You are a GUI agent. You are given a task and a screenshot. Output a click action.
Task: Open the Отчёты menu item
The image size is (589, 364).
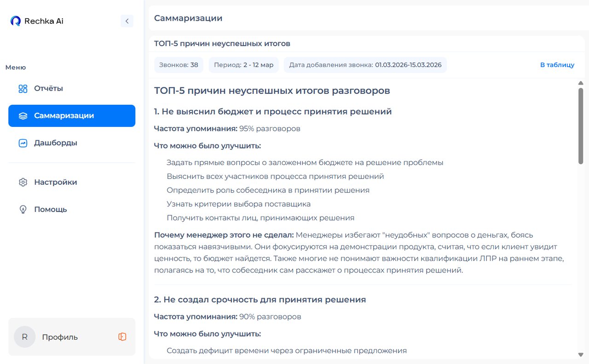click(x=72, y=89)
